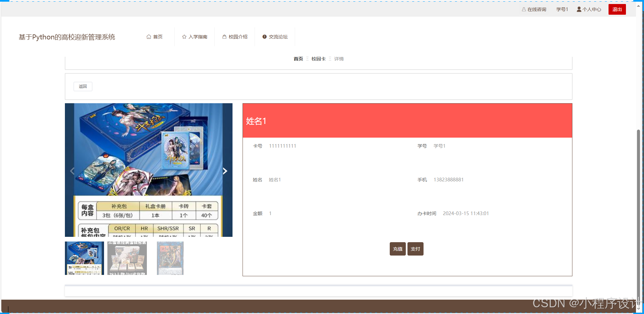Show previous carousel image with left arrow
Viewport: 644px width, 314px height.
click(72, 171)
